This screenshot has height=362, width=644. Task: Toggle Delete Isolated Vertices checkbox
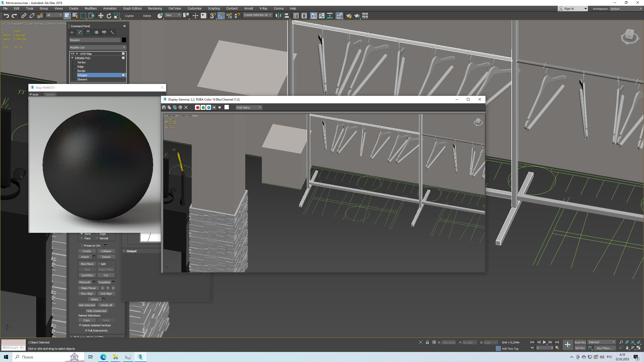pyautogui.click(x=80, y=325)
